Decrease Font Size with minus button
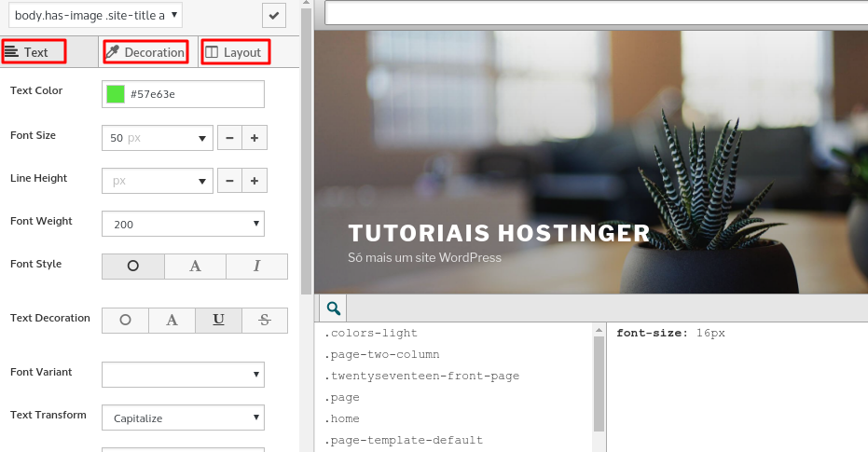This screenshot has height=452, width=868. pos(229,138)
